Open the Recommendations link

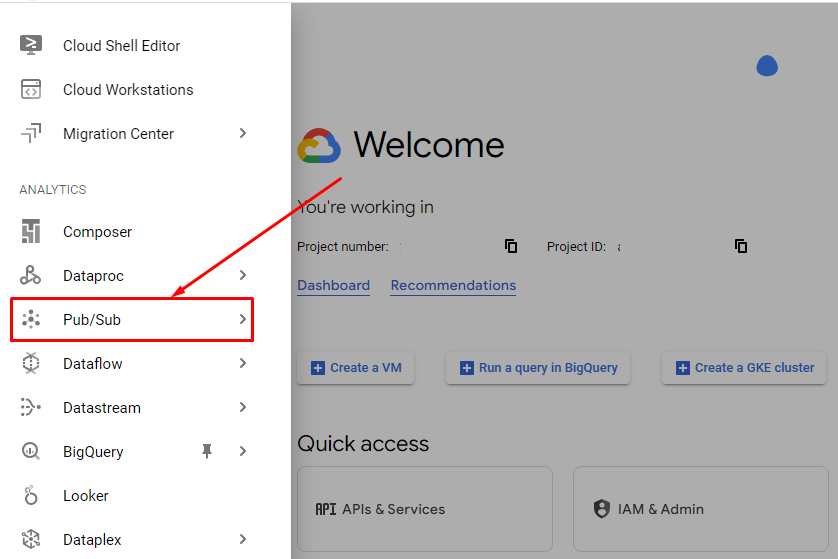pos(453,285)
